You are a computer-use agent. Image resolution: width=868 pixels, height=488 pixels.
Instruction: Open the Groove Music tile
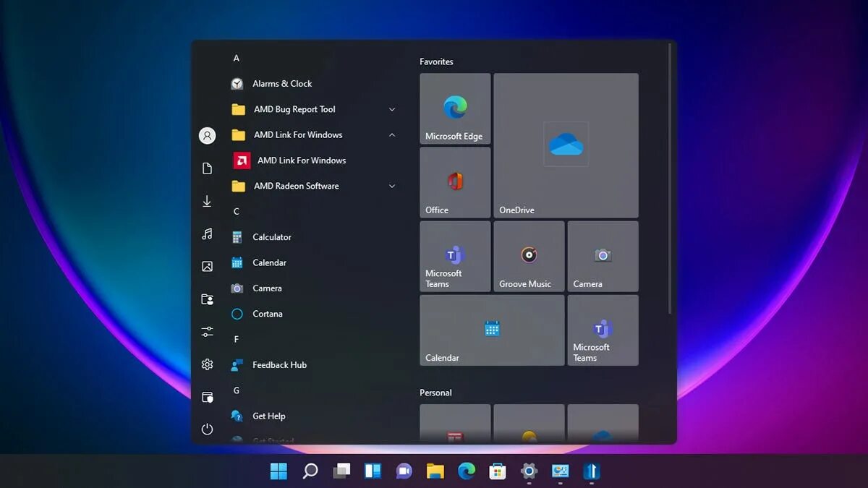(529, 256)
